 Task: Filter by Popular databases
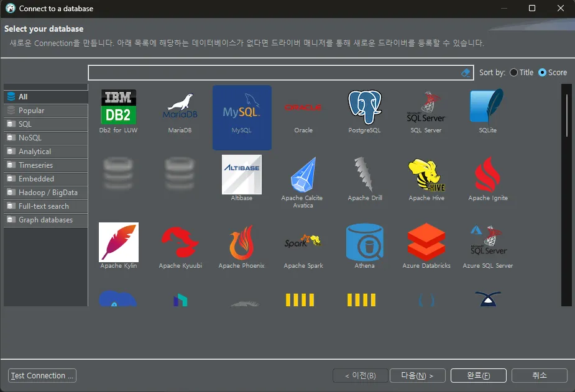46,111
